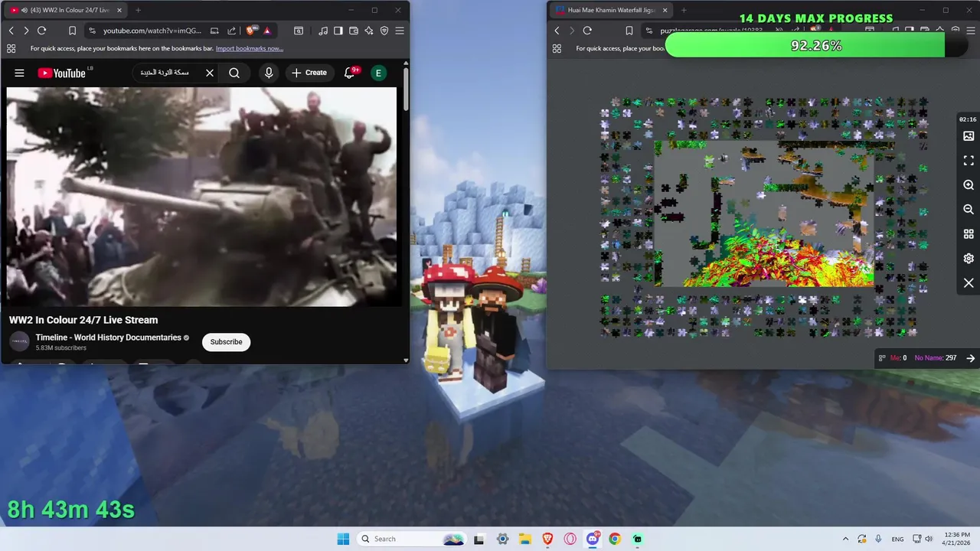Zoom in on the puzzle board
This screenshot has width=980, height=551.
coord(969,185)
